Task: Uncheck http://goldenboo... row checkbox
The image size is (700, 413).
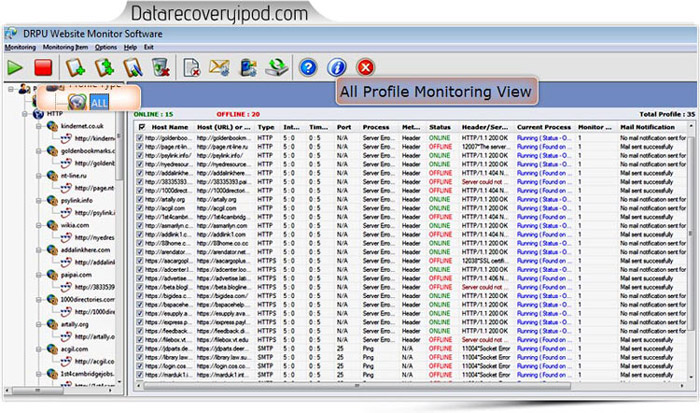Action: pos(140,138)
